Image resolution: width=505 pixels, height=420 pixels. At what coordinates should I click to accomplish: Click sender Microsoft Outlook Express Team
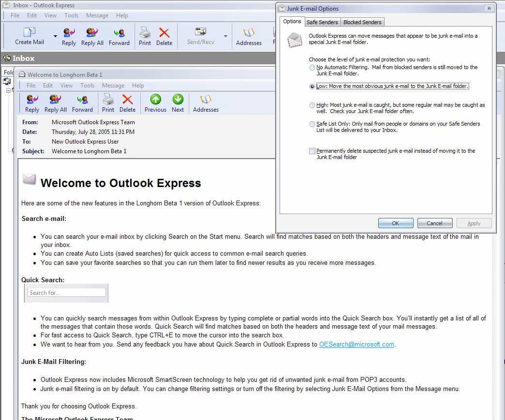point(93,122)
